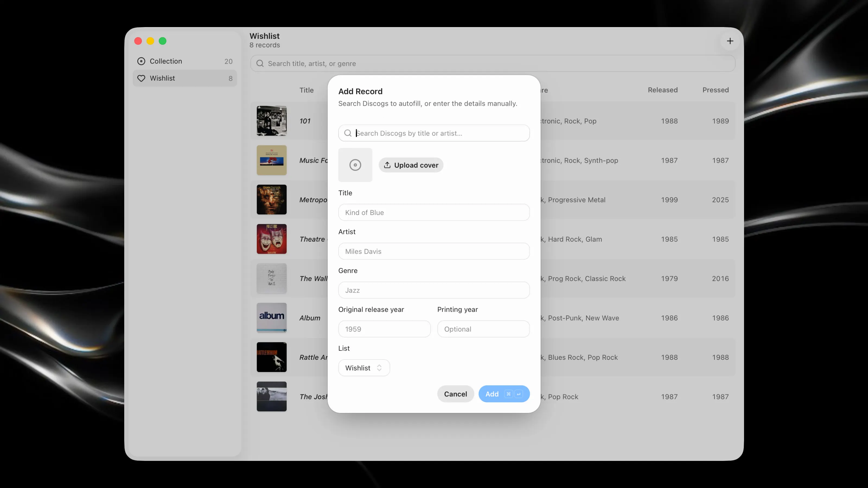Screen dimensions: 868x488
Task: Click the Theatre album cover thumbnail
Action: coord(272,239)
